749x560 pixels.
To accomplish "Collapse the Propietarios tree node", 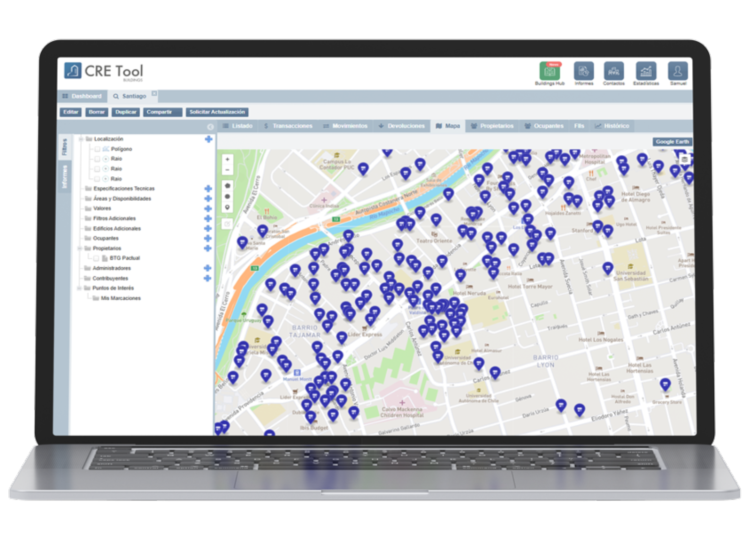I will [80, 249].
